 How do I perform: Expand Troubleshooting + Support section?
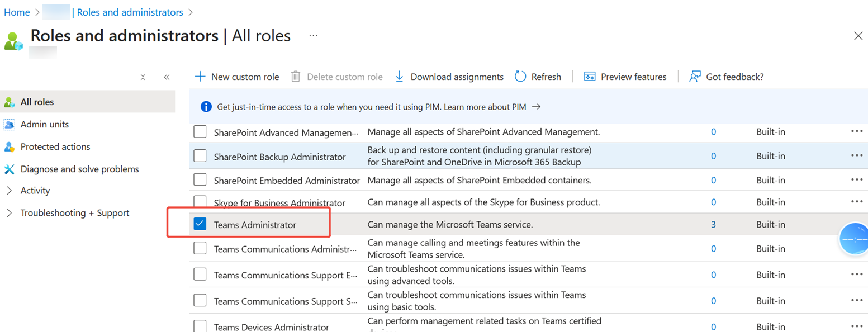tap(9, 212)
